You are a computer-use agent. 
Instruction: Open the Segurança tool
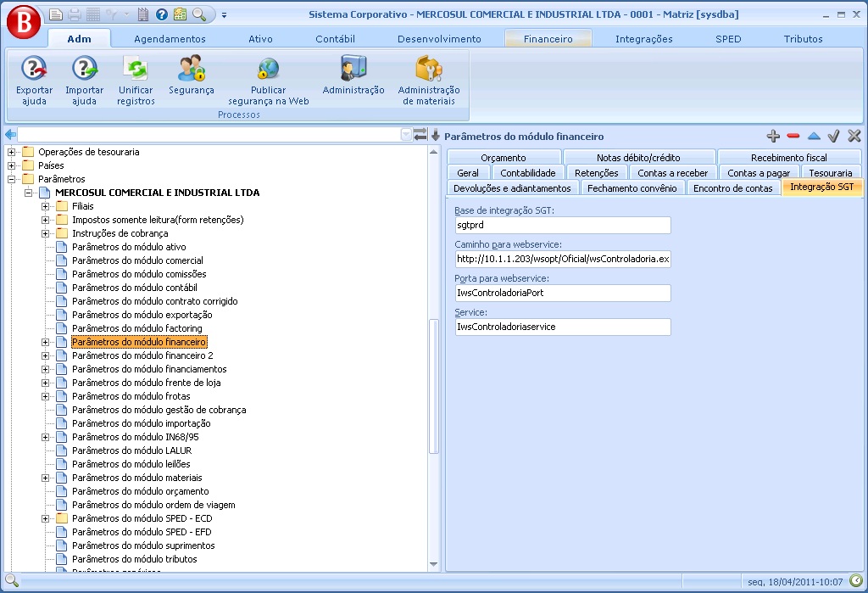click(x=192, y=69)
